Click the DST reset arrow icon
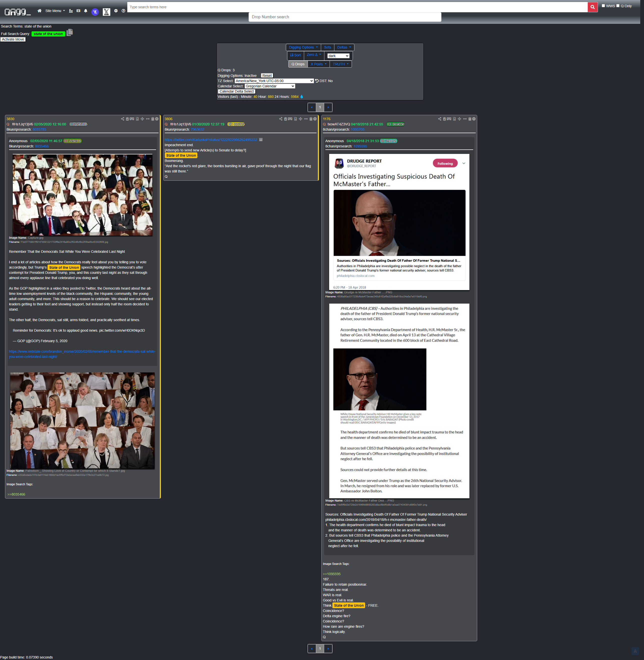The height and width of the screenshot is (660, 644). tap(317, 81)
